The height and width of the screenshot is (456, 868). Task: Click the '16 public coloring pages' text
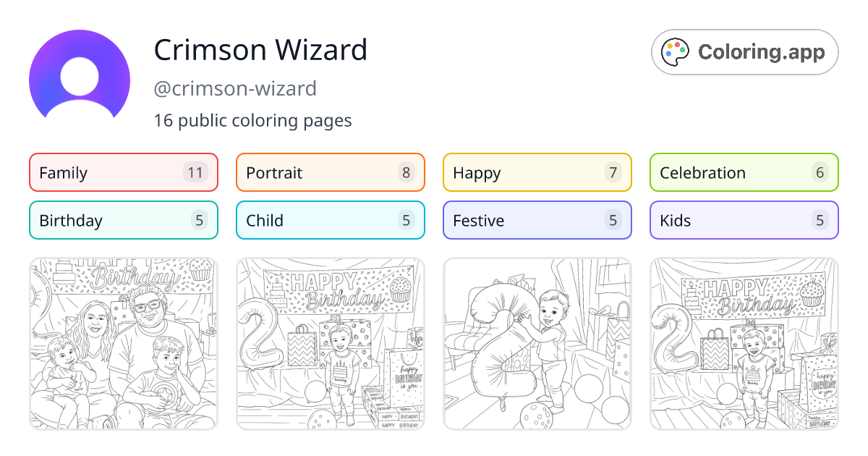click(252, 120)
